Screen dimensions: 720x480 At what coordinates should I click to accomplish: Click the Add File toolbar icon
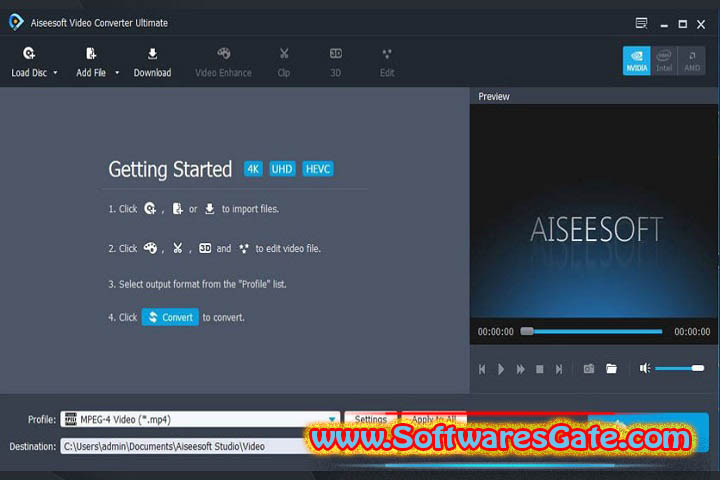click(x=91, y=54)
